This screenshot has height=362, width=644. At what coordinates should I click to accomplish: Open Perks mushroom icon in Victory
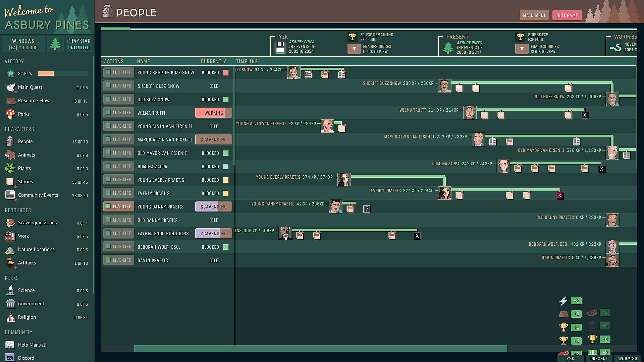pyautogui.click(x=10, y=114)
